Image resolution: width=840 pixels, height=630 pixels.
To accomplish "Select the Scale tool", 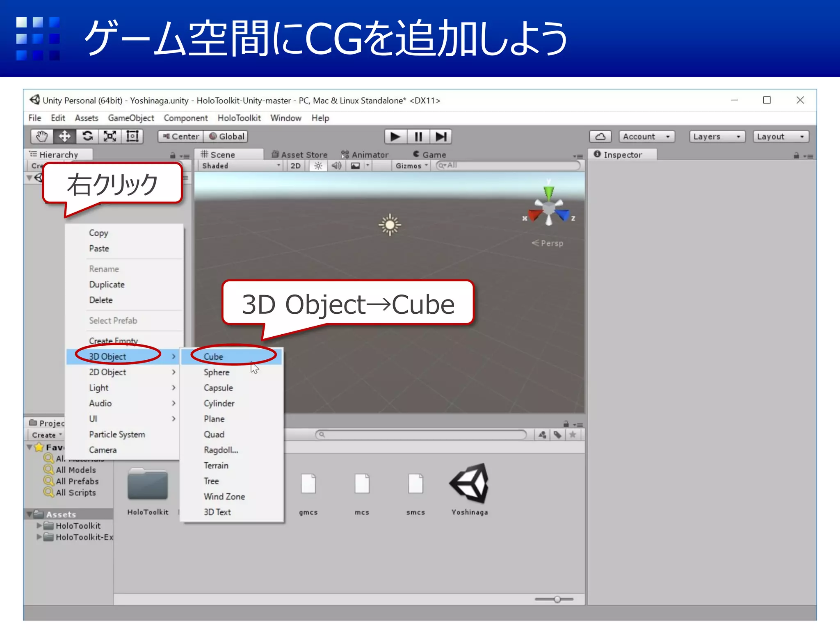I will tap(110, 137).
